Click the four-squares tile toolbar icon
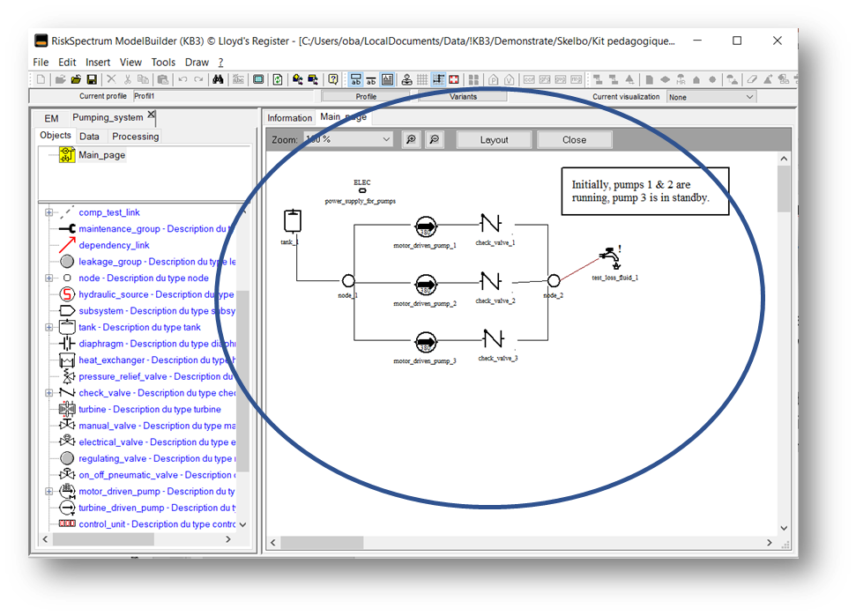 (474, 79)
